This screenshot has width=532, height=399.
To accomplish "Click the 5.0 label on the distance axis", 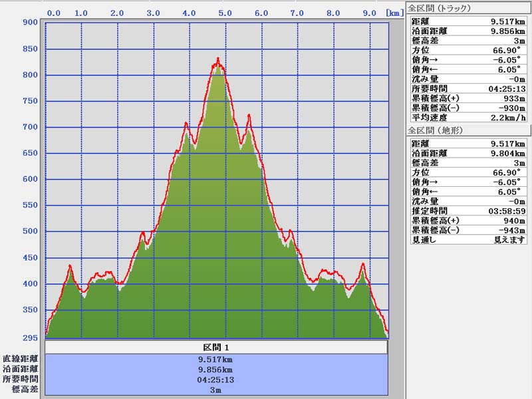I will pyautogui.click(x=225, y=13).
